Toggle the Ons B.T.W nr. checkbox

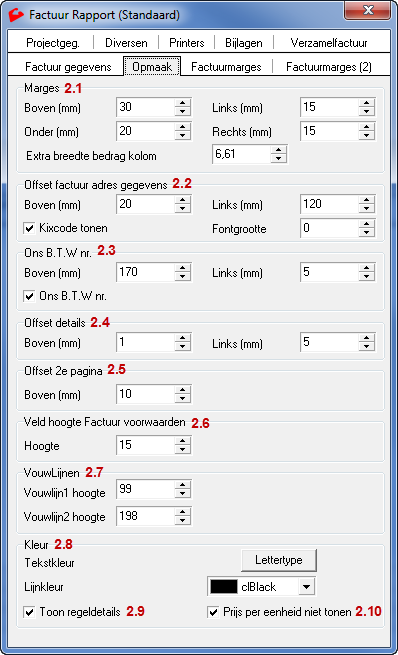point(29,297)
